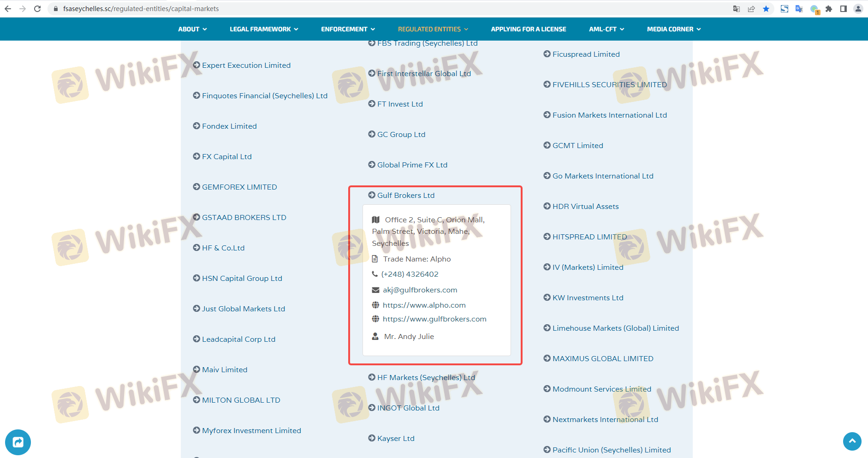
Task: Open HF Markets (Seychelles) Ltd entry
Action: tap(426, 377)
